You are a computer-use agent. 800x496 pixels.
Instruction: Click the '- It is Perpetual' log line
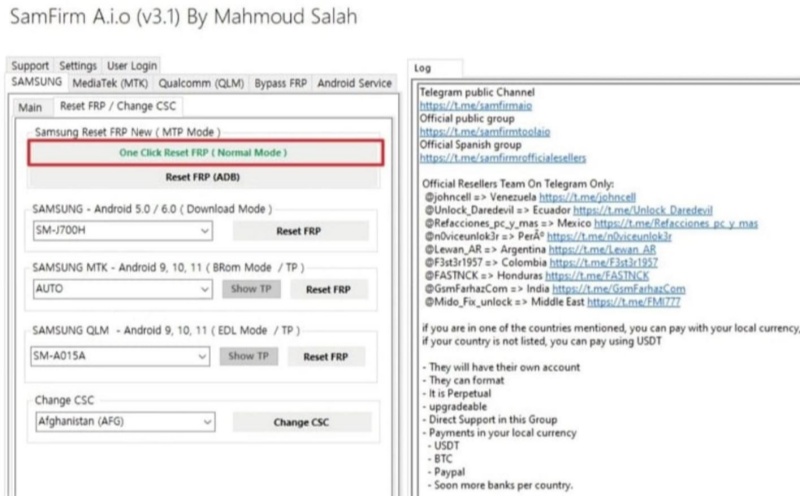coord(457,393)
